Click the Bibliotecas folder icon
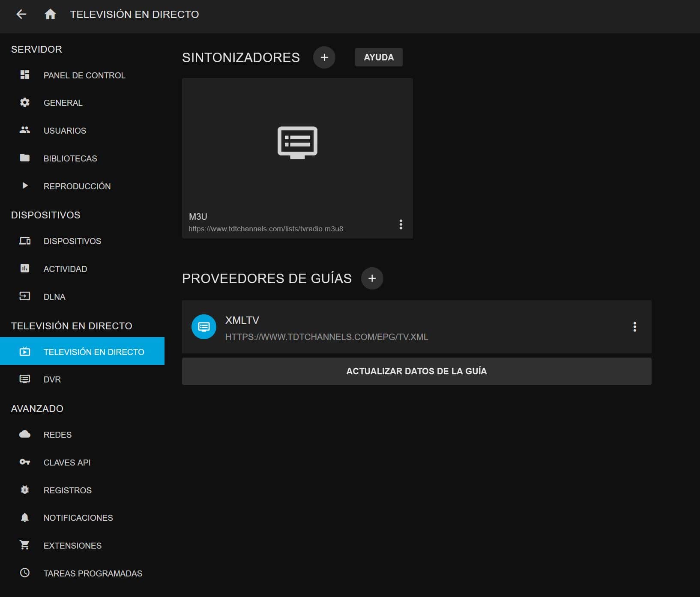 coord(25,158)
